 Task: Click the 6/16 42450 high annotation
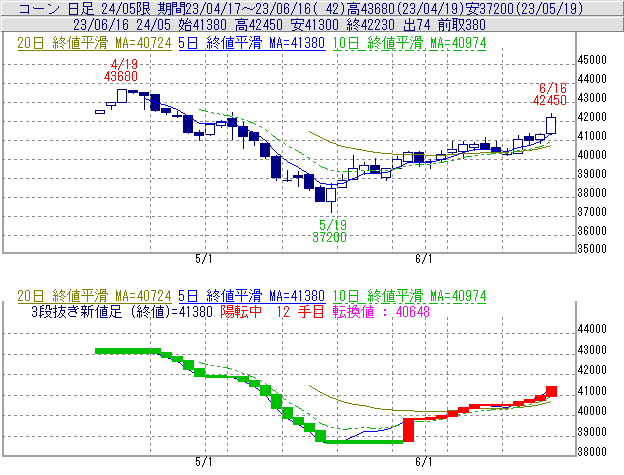point(550,94)
